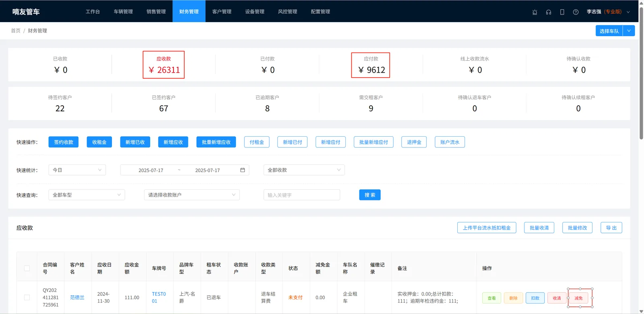The image size is (644, 314).
Task: Click the 待签约客户 count of 22
Action: pos(60,109)
